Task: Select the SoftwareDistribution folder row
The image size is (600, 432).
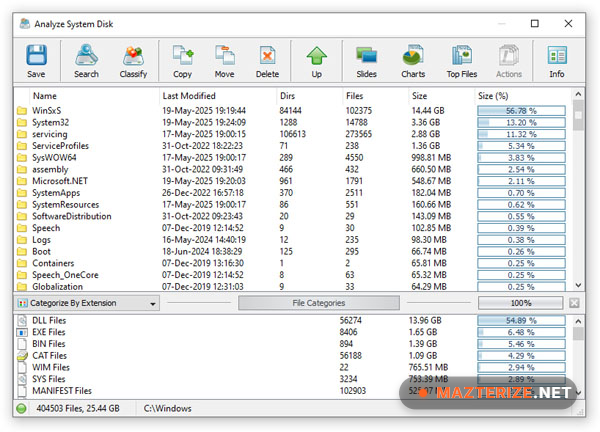Action: point(292,217)
